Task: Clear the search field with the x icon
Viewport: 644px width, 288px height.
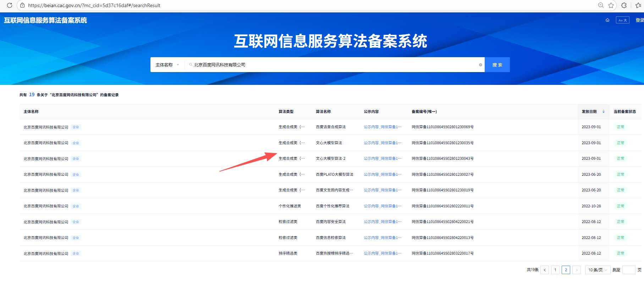Action: (x=480, y=65)
